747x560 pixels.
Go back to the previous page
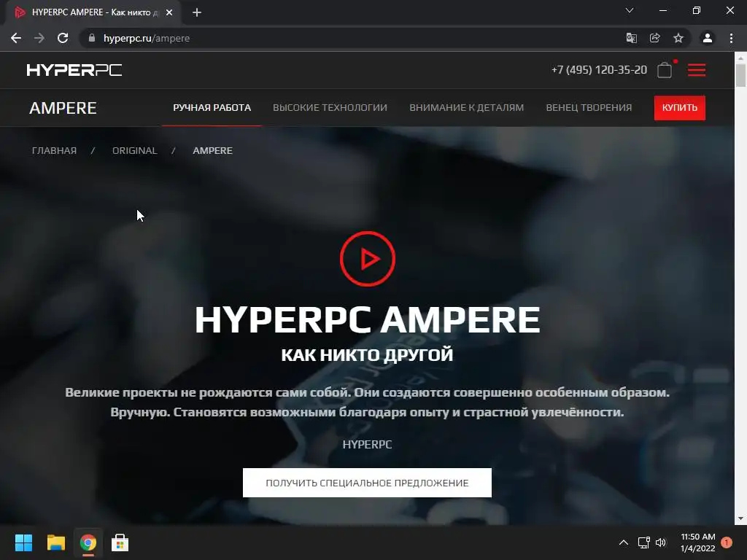[16, 38]
